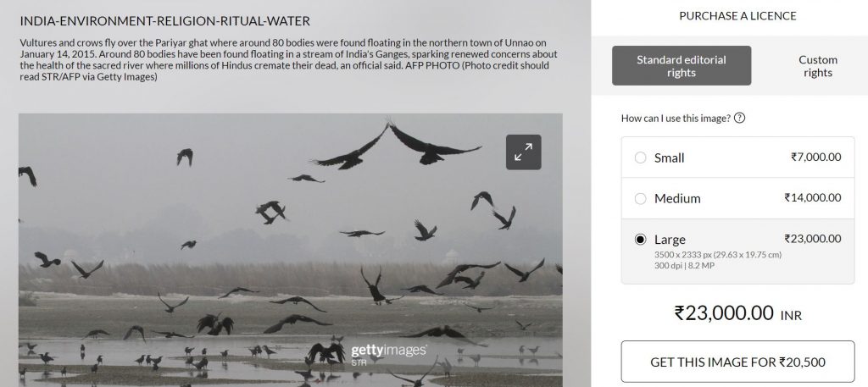Select the Small size radio button

(x=640, y=158)
